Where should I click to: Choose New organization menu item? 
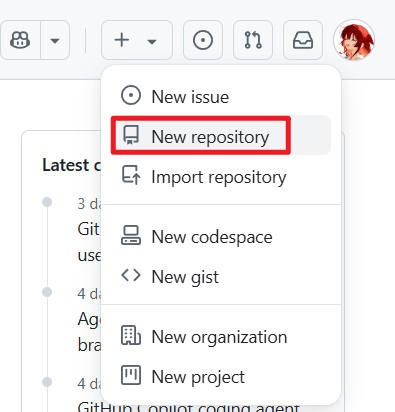tap(221, 336)
